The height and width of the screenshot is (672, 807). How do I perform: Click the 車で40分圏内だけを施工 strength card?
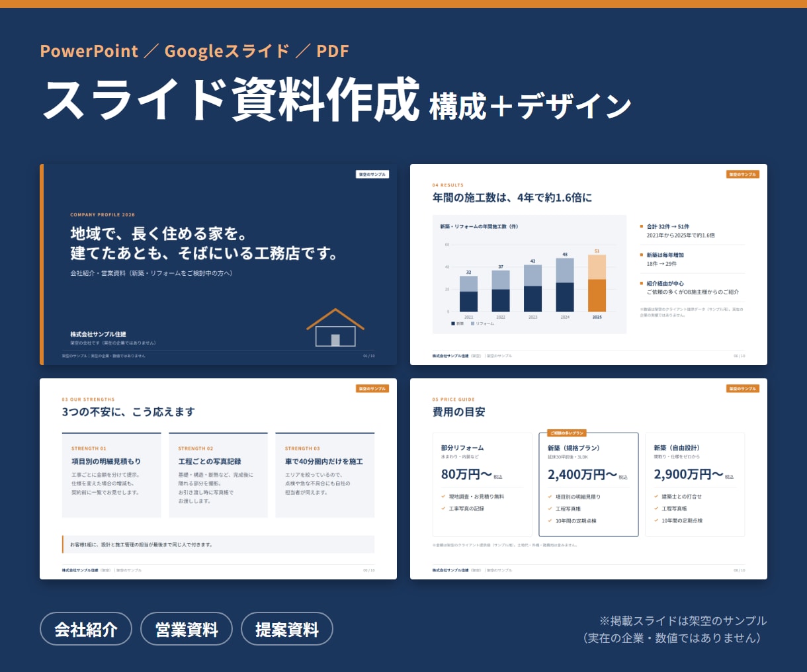(x=325, y=475)
